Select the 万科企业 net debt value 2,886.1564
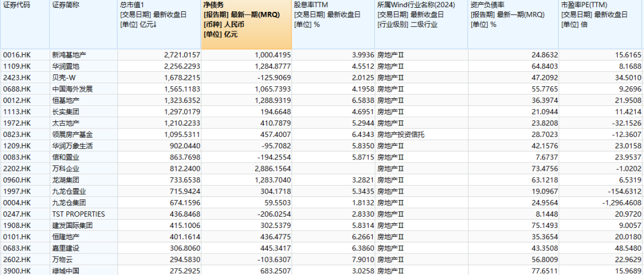644x275 pixels. pos(273,168)
